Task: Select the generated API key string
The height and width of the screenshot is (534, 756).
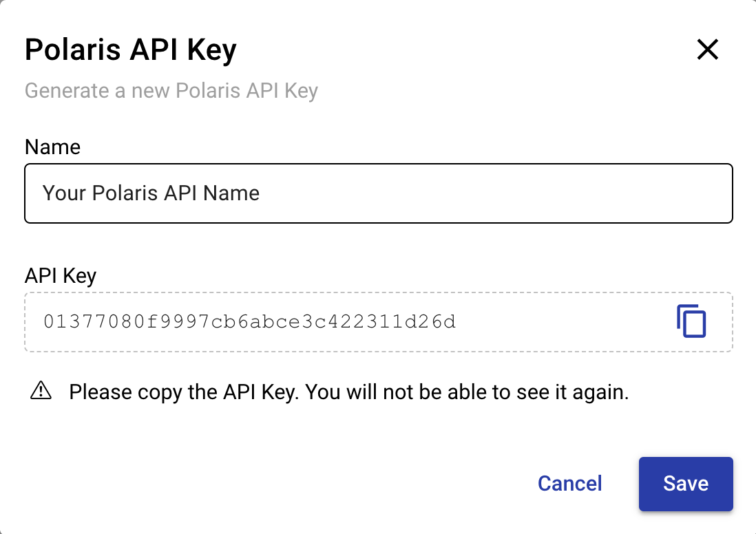Action: [249, 321]
